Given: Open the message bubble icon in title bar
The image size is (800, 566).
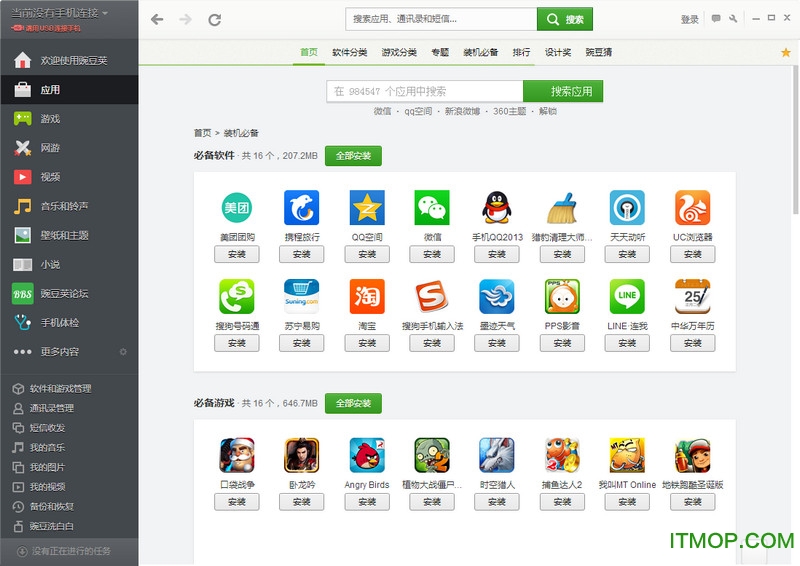Looking at the screenshot, I should tap(716, 19).
